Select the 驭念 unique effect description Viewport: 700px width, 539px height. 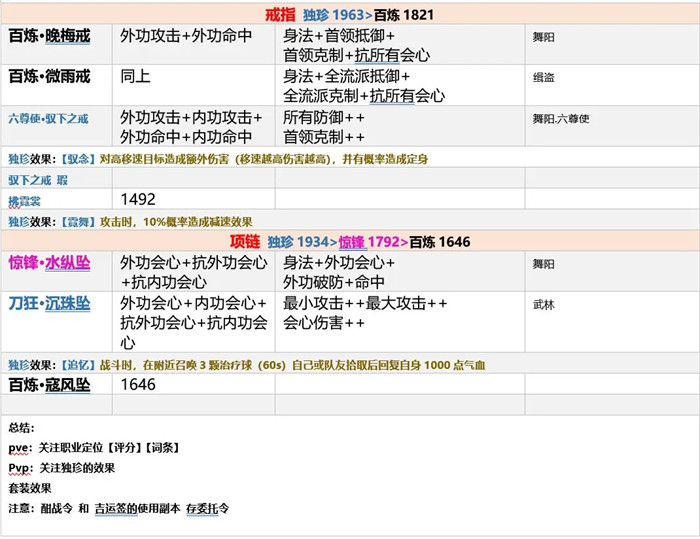(x=218, y=159)
